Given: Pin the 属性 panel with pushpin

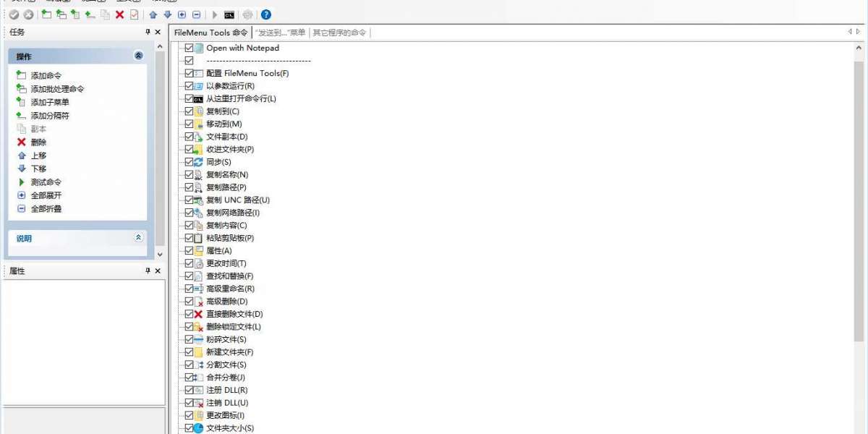Looking at the screenshot, I should 148,271.
